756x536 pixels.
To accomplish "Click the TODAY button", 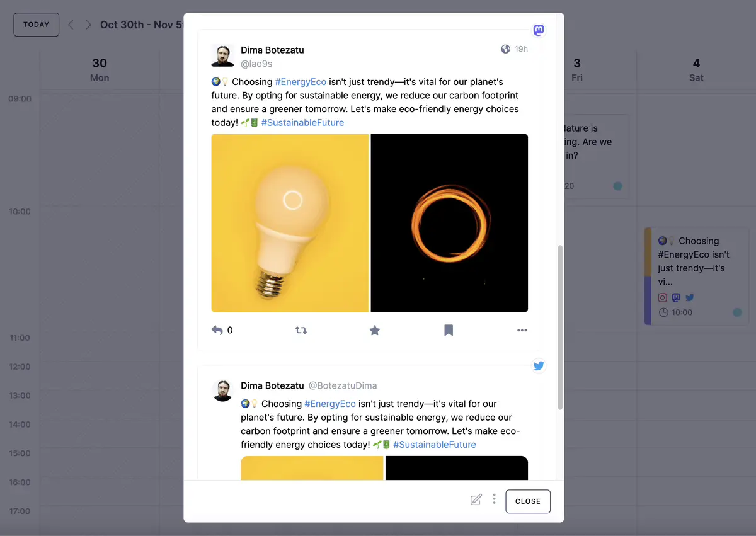I will click(x=37, y=25).
